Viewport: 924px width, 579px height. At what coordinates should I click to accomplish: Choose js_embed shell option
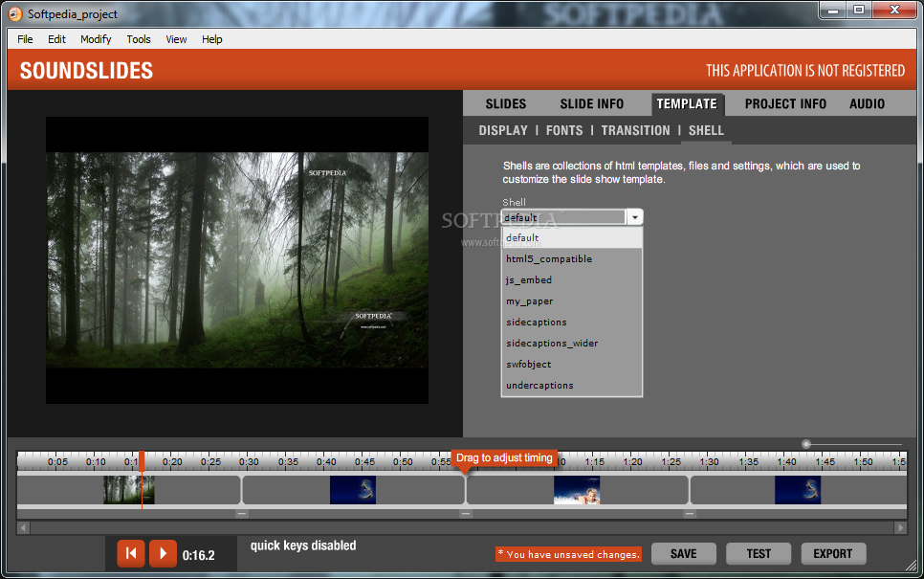[x=571, y=280]
